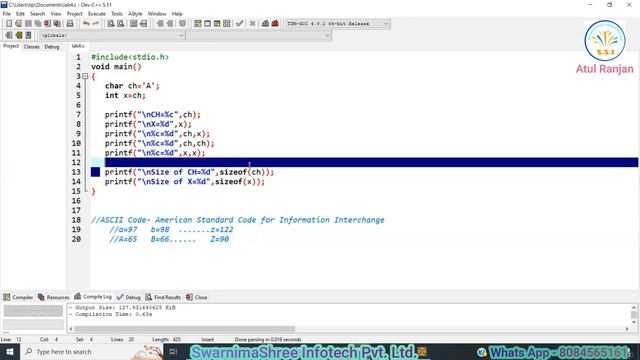Click the Close tab of the bottom panel
Screen dimensions: 640x360
point(197,297)
